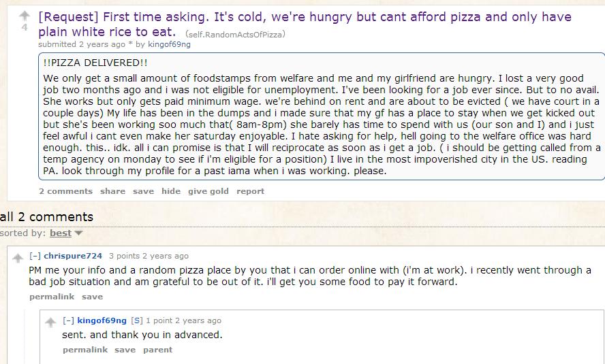
Task: Share this post
Action: [x=112, y=191]
